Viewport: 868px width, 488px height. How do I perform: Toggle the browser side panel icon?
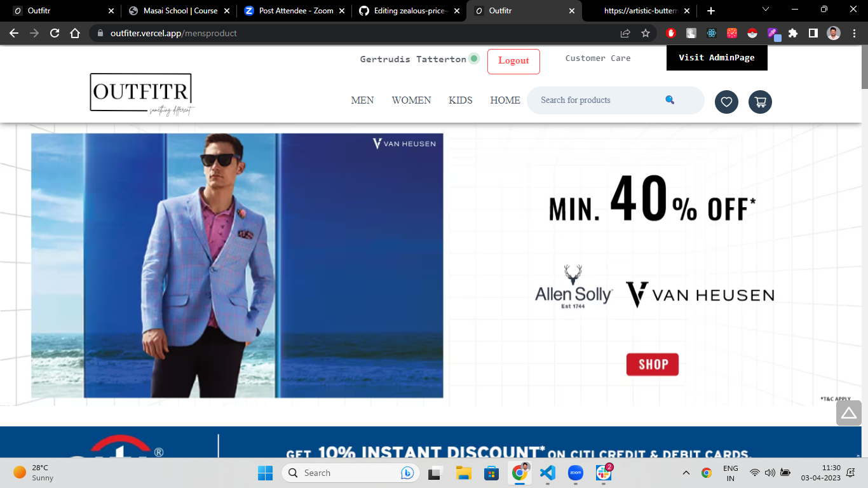(813, 33)
